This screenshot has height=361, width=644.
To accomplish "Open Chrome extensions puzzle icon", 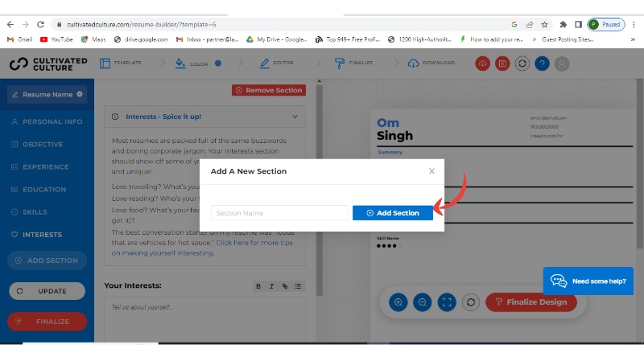I will (x=563, y=24).
